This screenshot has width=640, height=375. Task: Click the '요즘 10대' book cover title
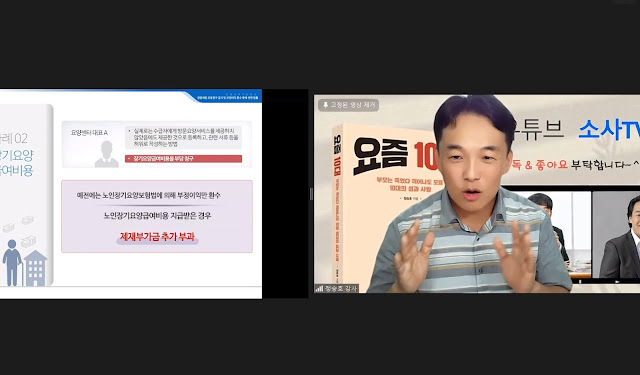coord(395,156)
